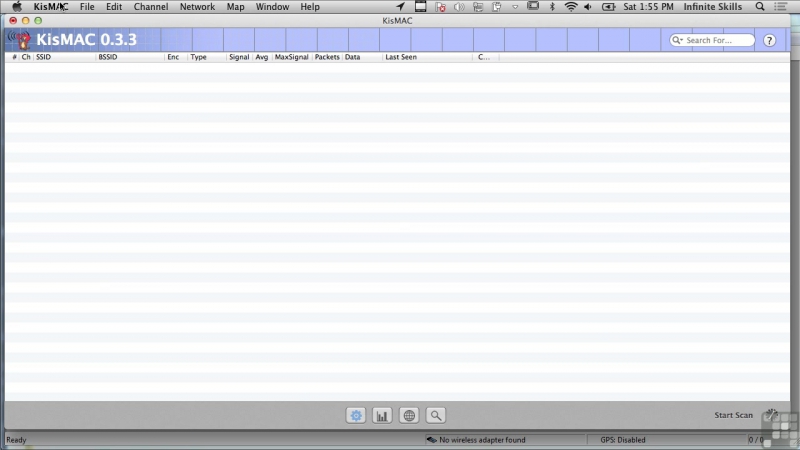Click the wireless adapter status icon

432,440
